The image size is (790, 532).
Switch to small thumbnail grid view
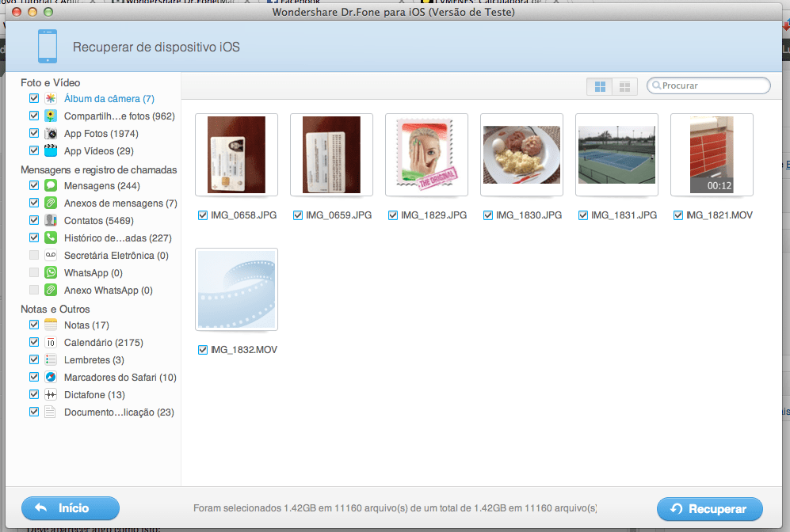click(624, 86)
